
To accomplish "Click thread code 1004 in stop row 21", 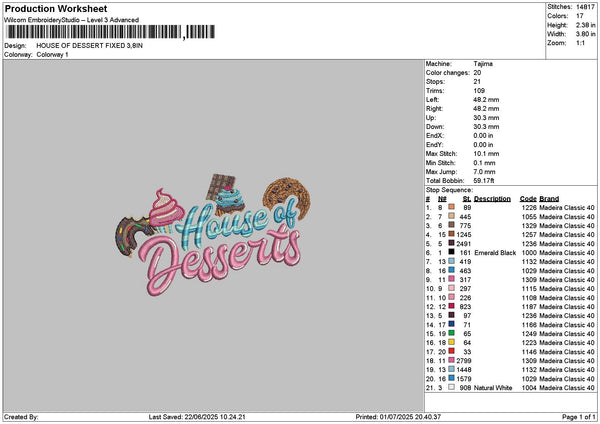I will [x=529, y=388].
